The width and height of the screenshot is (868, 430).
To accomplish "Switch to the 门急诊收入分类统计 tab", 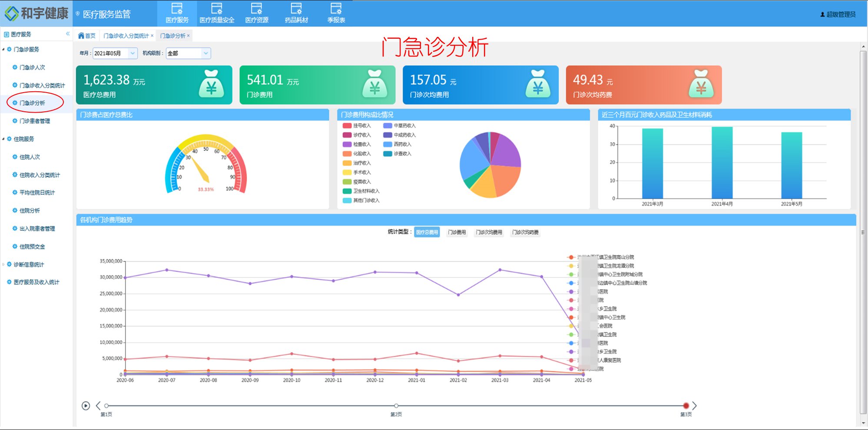I will click(x=126, y=35).
